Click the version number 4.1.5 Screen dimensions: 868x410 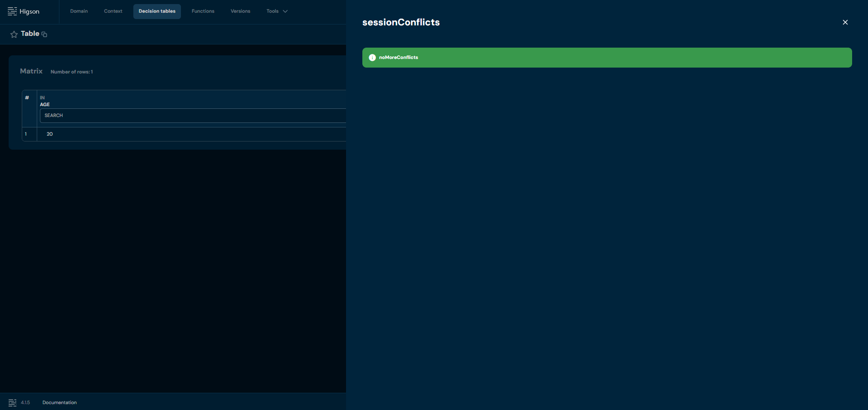25,403
